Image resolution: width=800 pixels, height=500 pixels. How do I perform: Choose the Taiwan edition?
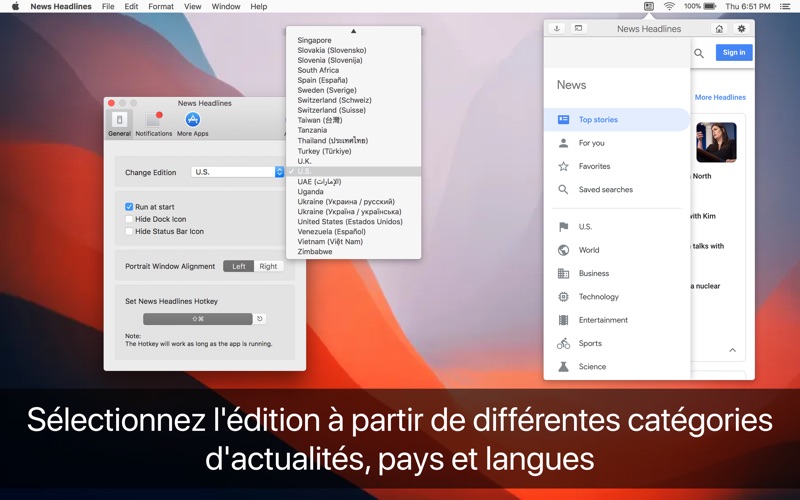[x=354, y=120]
